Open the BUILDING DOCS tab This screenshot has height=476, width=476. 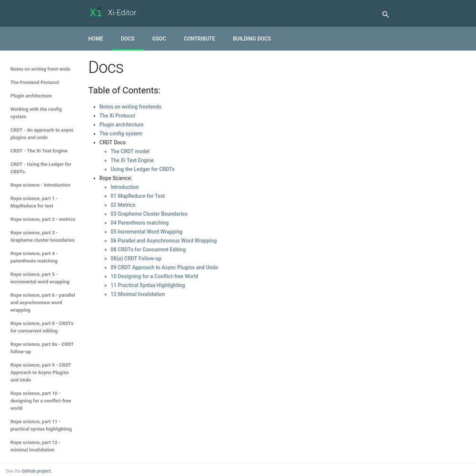(x=252, y=39)
